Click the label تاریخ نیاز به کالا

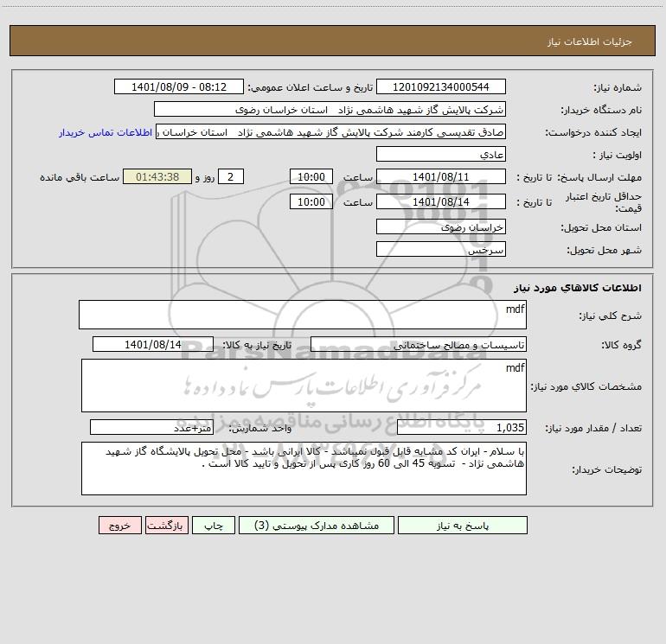coord(257,345)
